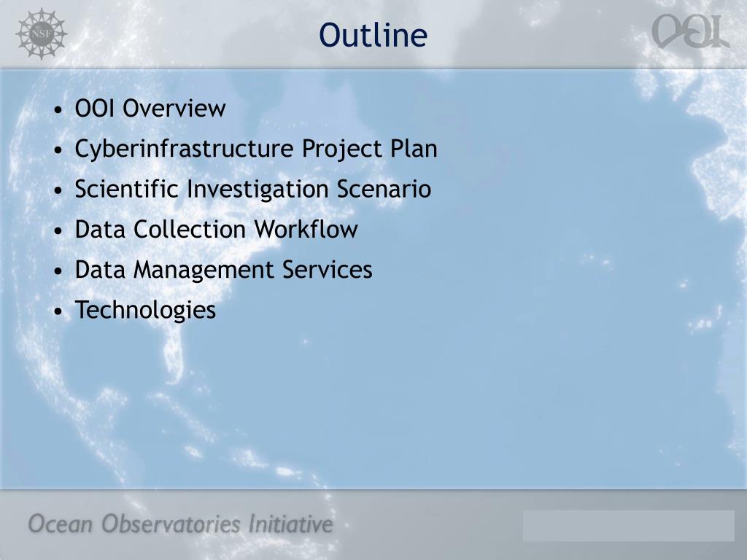Select the 'OOI Overview' bullet text
Screen dimensions: 747x560
(x=150, y=108)
